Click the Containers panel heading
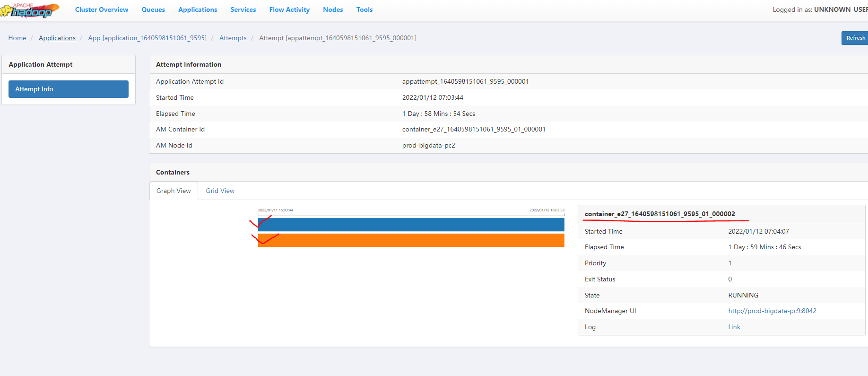This screenshot has height=376, width=868. click(x=173, y=172)
